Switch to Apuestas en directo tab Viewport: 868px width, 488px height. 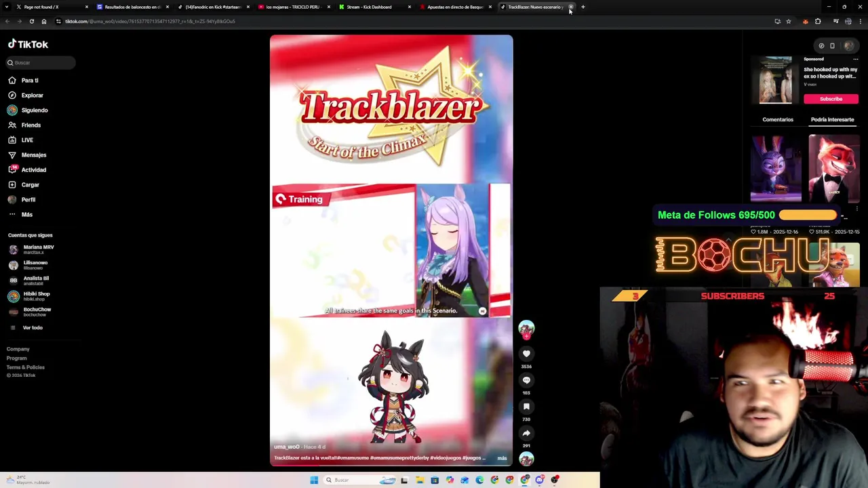click(454, 7)
